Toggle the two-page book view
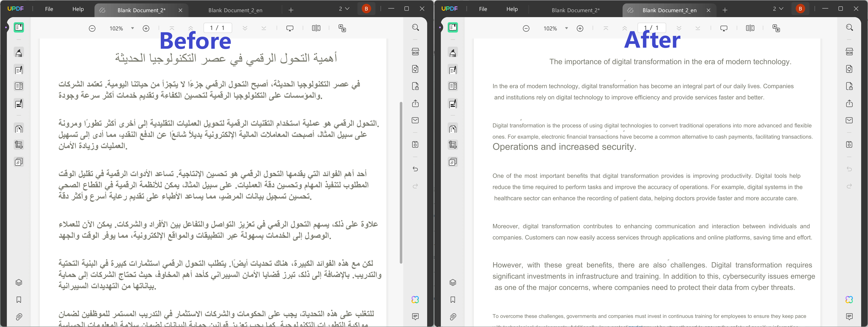 coord(316,28)
